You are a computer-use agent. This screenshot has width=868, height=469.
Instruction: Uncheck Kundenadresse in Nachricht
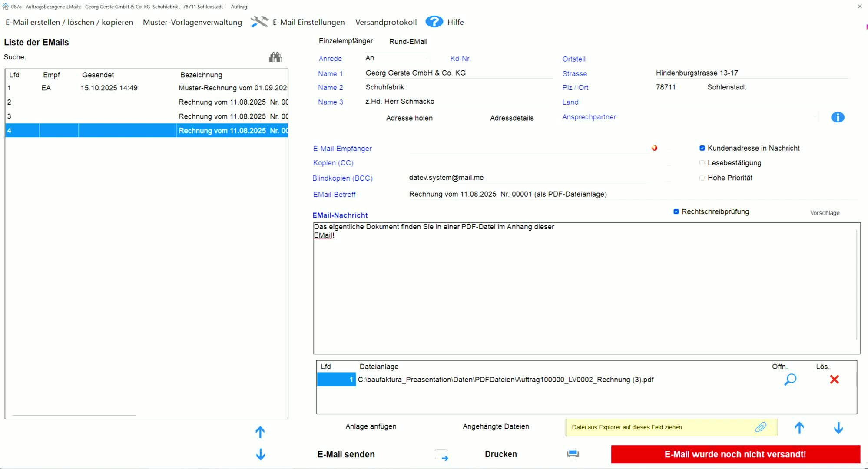pyautogui.click(x=702, y=148)
